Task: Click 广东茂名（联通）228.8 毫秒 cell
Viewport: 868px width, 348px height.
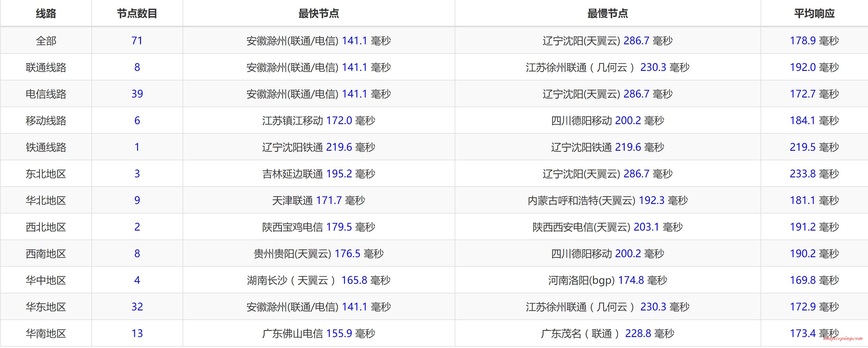Action: click(x=608, y=334)
